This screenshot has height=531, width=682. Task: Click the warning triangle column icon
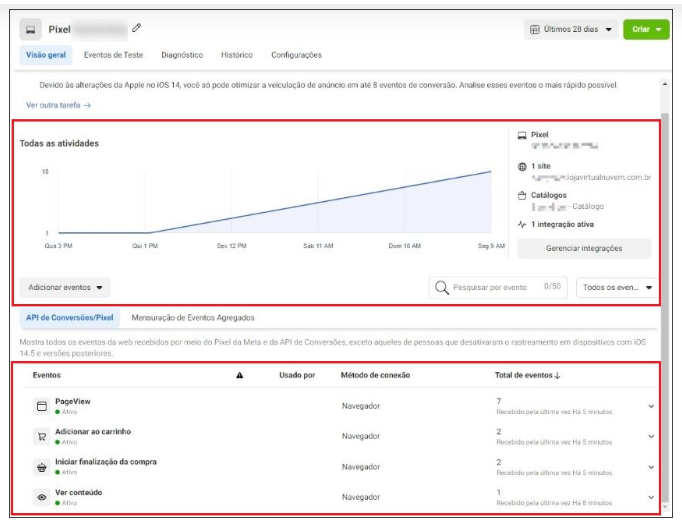click(240, 375)
